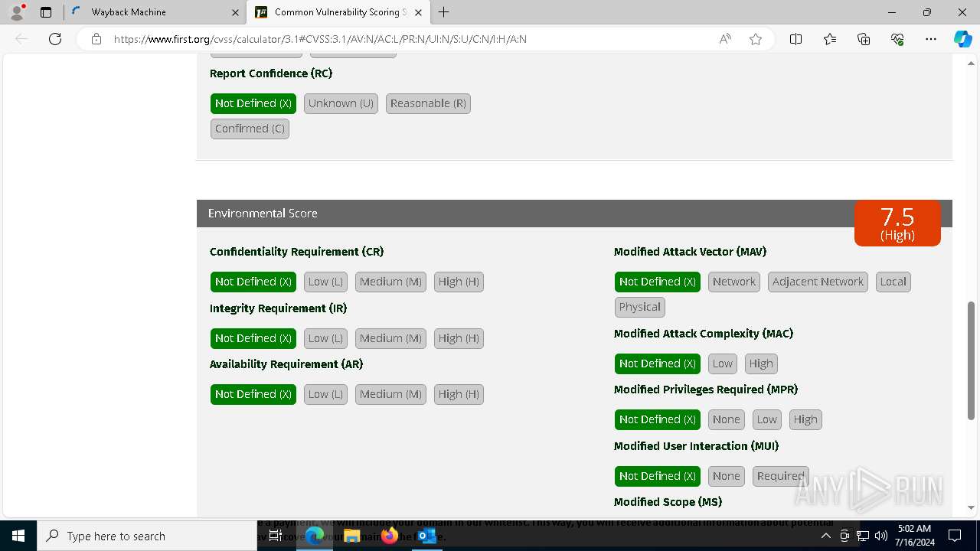Select Integrity Requirement Not Defined (X)
This screenshot has height=551, width=980.
(x=253, y=338)
